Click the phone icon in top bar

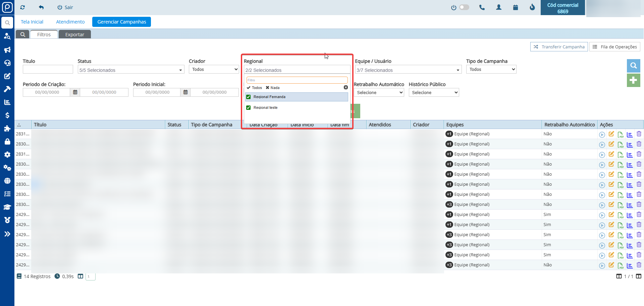click(x=482, y=7)
